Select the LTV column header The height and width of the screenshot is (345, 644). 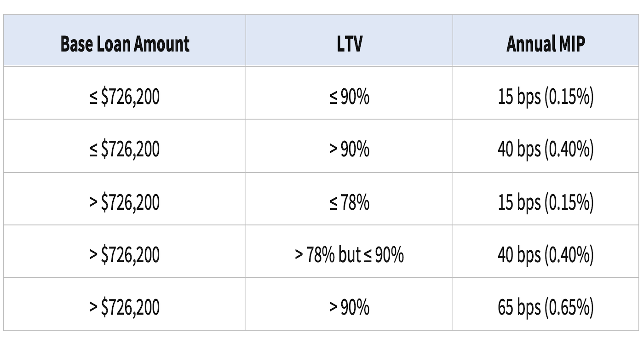pyautogui.click(x=349, y=44)
